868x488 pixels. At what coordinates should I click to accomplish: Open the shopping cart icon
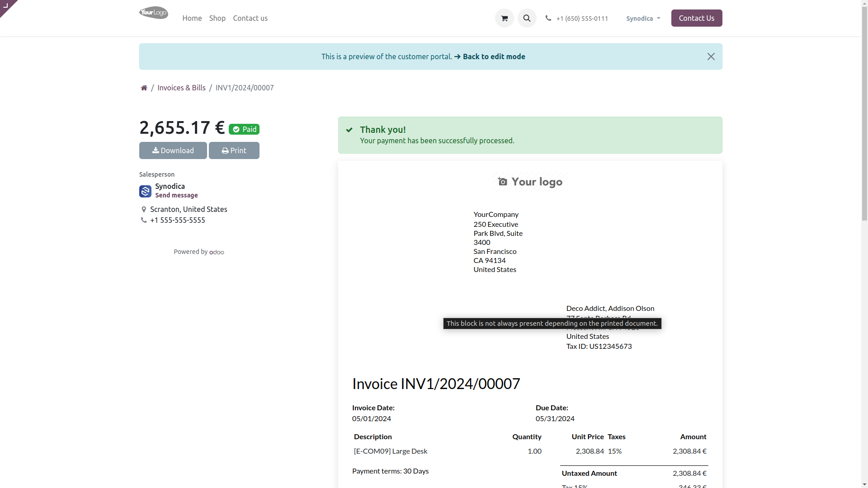click(x=504, y=18)
